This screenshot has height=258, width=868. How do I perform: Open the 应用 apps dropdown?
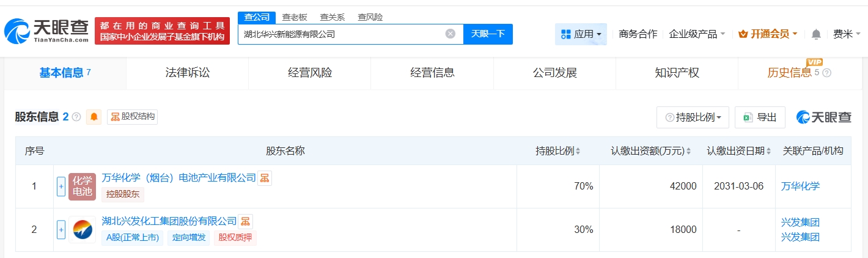click(581, 34)
